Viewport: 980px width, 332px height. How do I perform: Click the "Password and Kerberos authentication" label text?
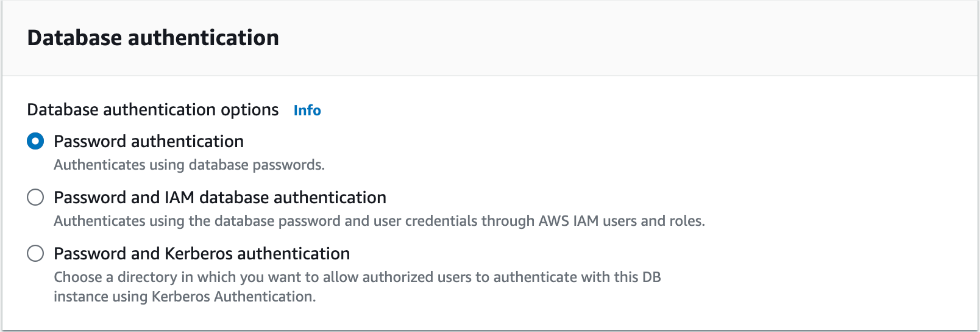tap(201, 254)
